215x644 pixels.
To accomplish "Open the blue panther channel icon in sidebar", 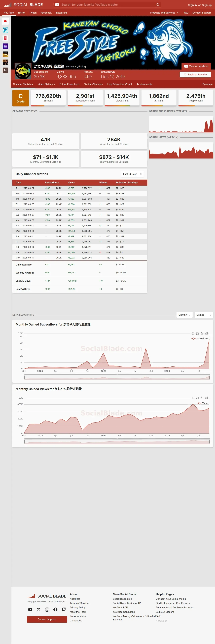I will pyautogui.click(x=5, y=30).
